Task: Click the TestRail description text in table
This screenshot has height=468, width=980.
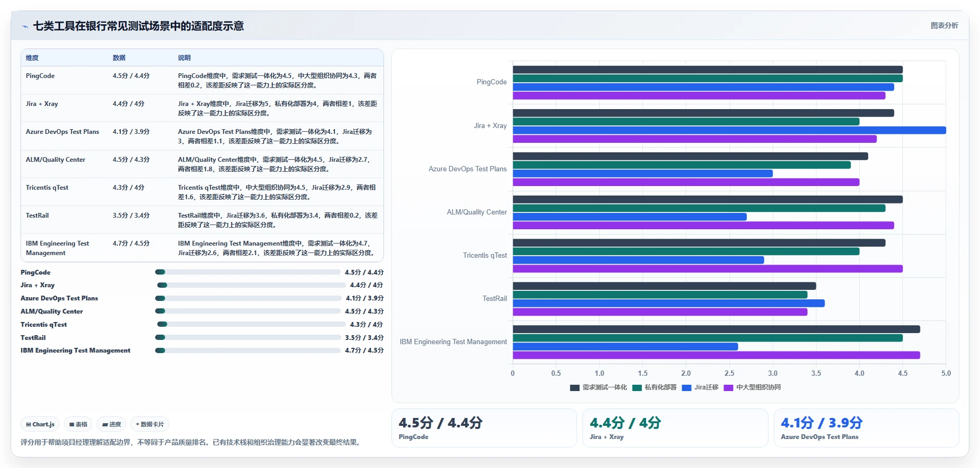Action: point(278,220)
